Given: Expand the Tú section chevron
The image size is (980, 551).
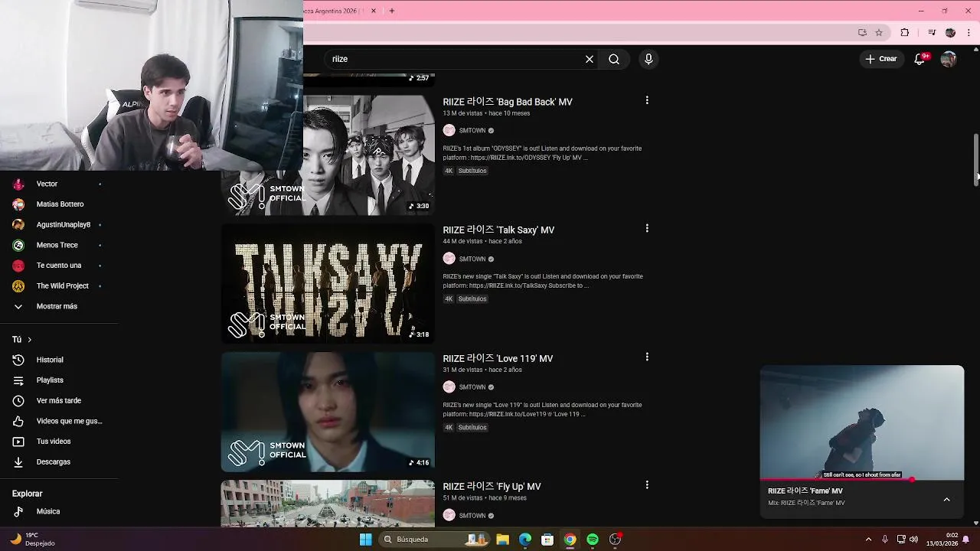Looking at the screenshot, I should pos(30,339).
